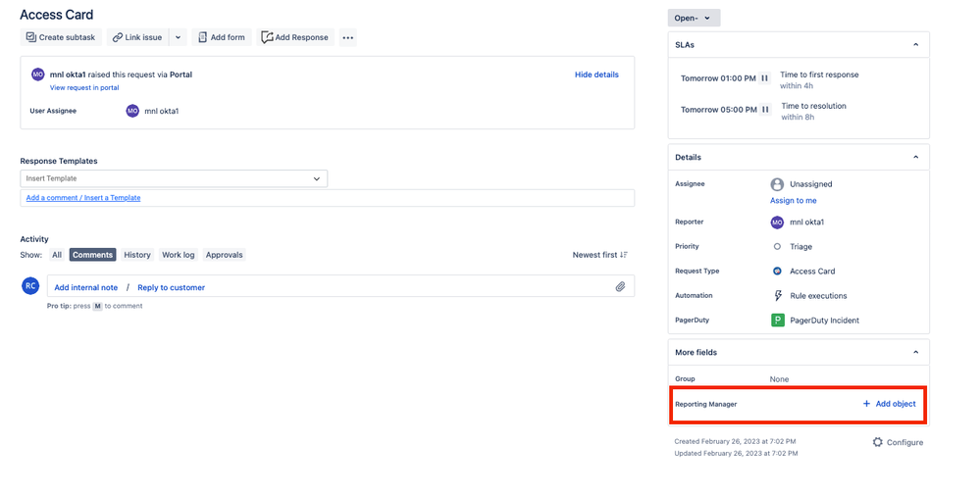The width and height of the screenshot is (980, 495).
Task: Click pause icon for Time to resolution
Action: [x=765, y=110]
